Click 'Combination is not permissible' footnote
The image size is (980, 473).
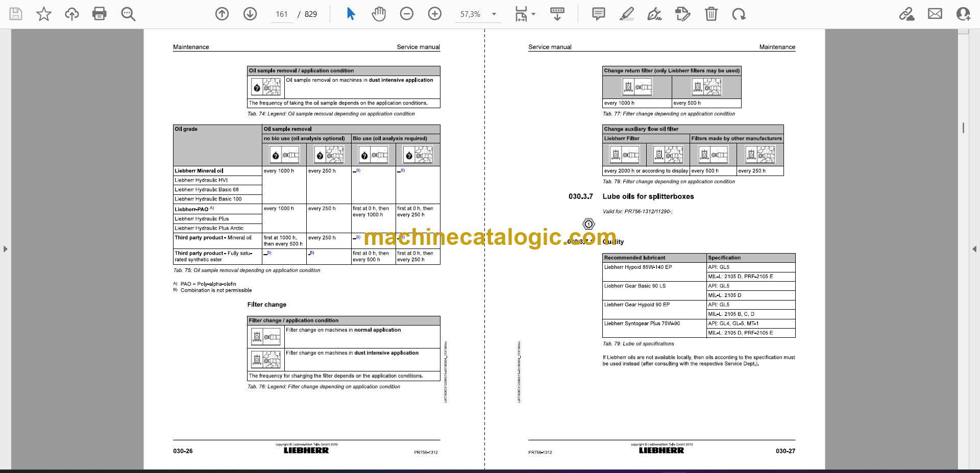(216, 290)
